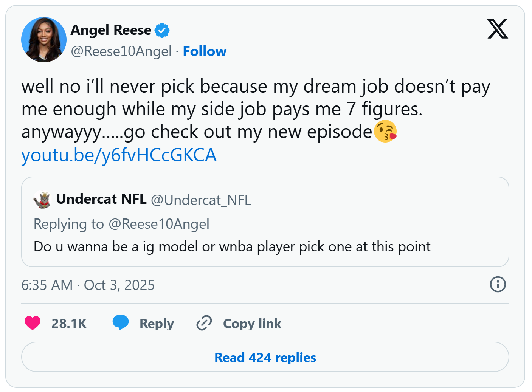Click the chain link icon
Image resolution: width=532 pixels, height=392 pixels.
pyautogui.click(x=204, y=323)
